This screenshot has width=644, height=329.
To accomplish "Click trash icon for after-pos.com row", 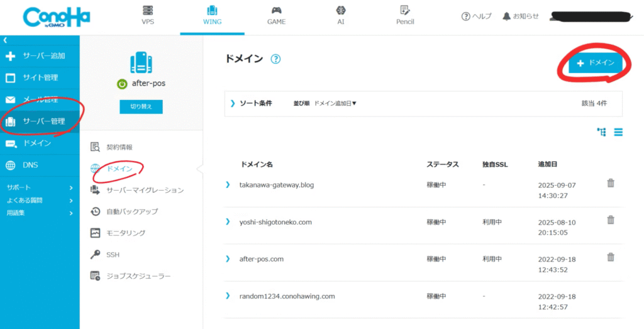I will pos(610,257).
